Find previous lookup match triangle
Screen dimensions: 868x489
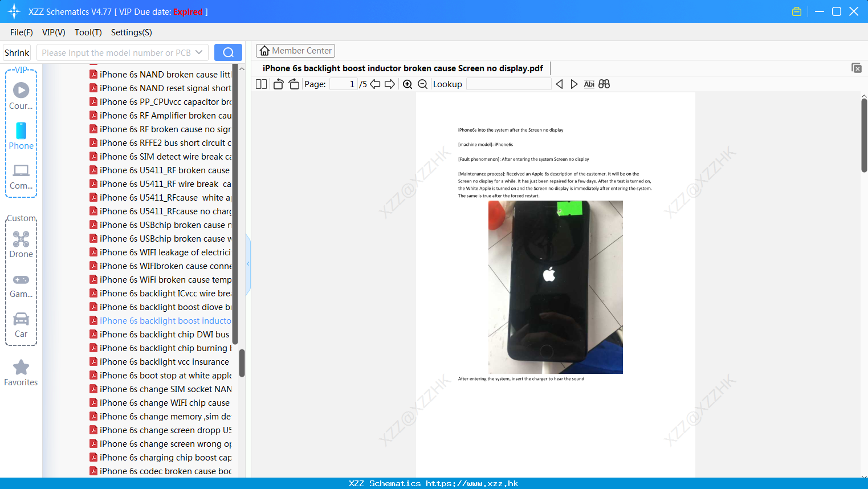click(559, 84)
